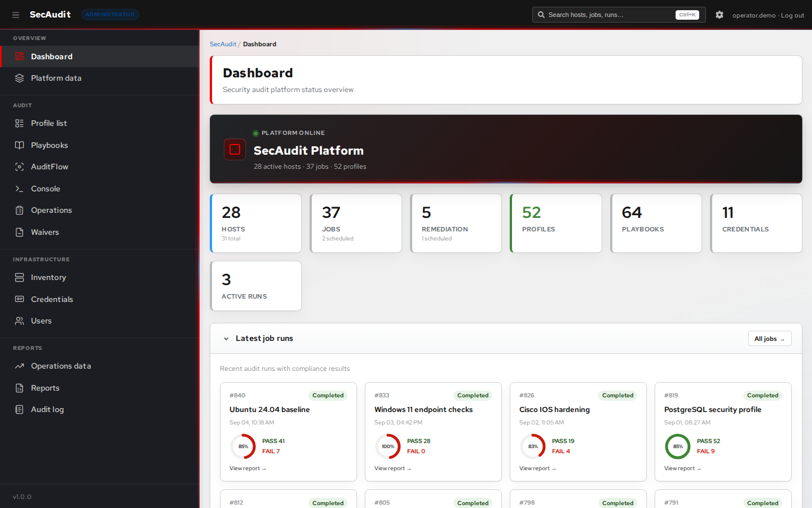Click Completed badge on job #819
The image size is (812, 508).
pos(762,396)
